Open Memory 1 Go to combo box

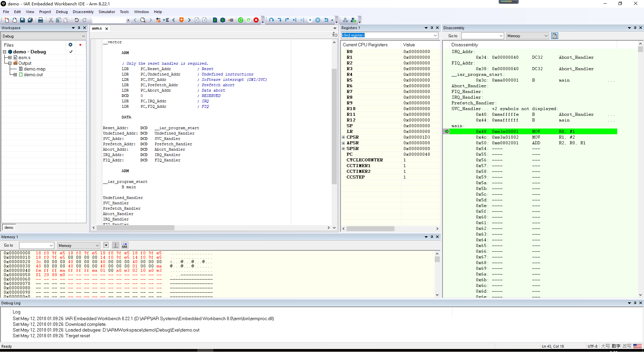[37, 246]
